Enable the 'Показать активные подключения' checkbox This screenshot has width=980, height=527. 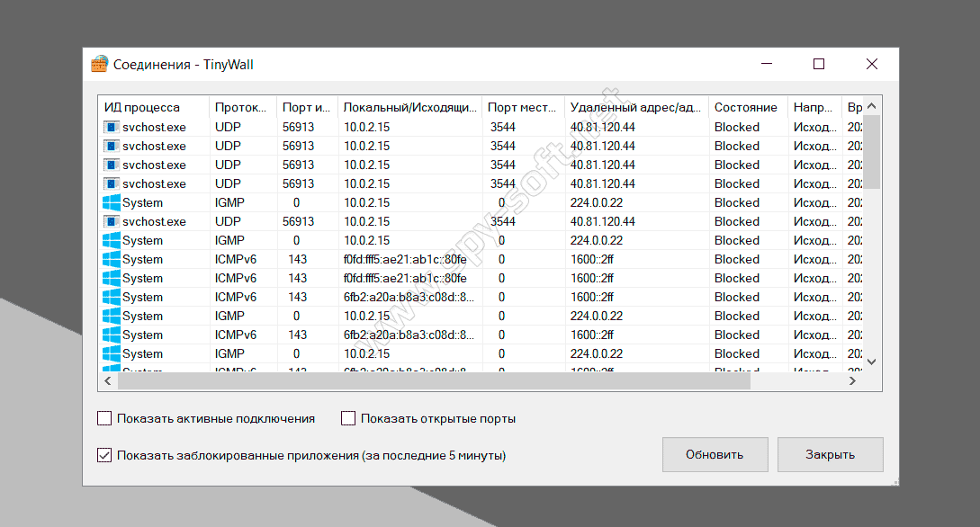pyautogui.click(x=104, y=418)
